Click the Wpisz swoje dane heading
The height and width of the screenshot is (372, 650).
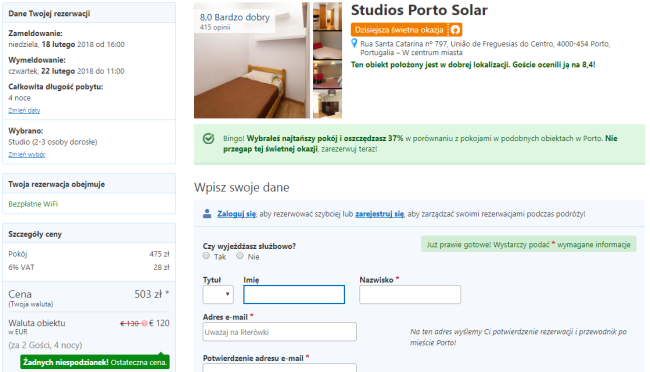[x=242, y=187]
